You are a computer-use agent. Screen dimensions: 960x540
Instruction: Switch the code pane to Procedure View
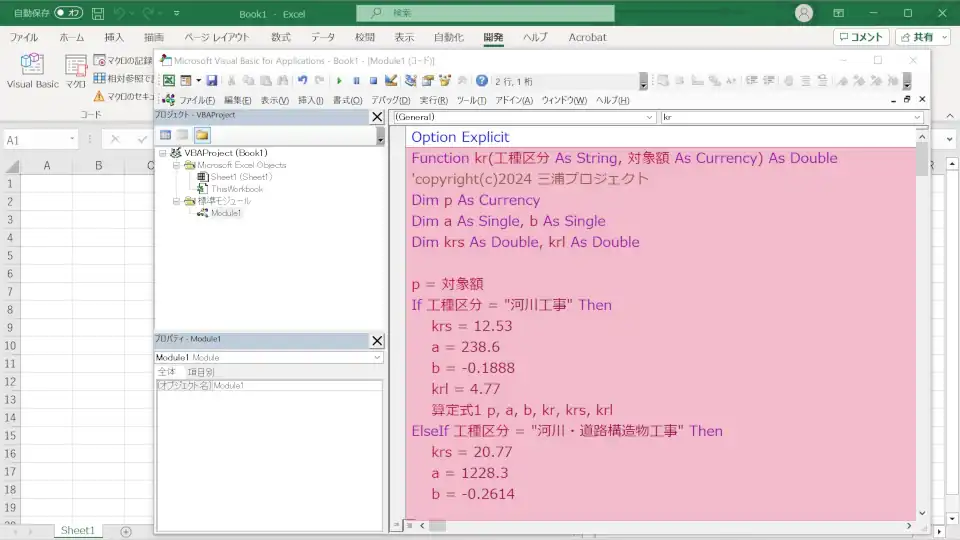click(397, 525)
